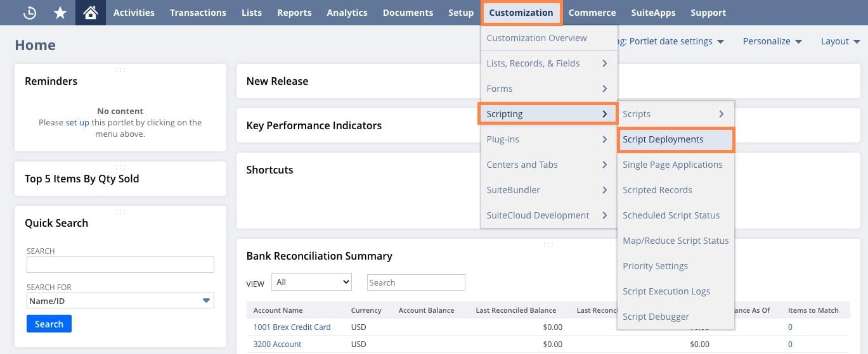Select Script Deployments menu item

[x=663, y=139]
